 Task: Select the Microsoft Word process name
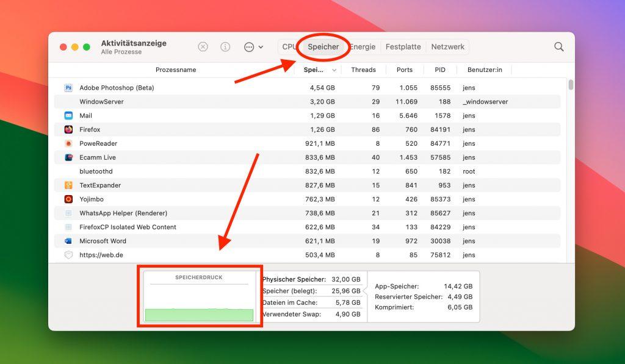pyautogui.click(x=103, y=241)
